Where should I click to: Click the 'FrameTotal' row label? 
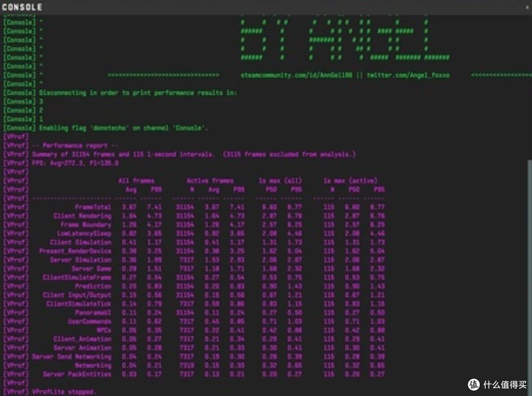coord(93,207)
